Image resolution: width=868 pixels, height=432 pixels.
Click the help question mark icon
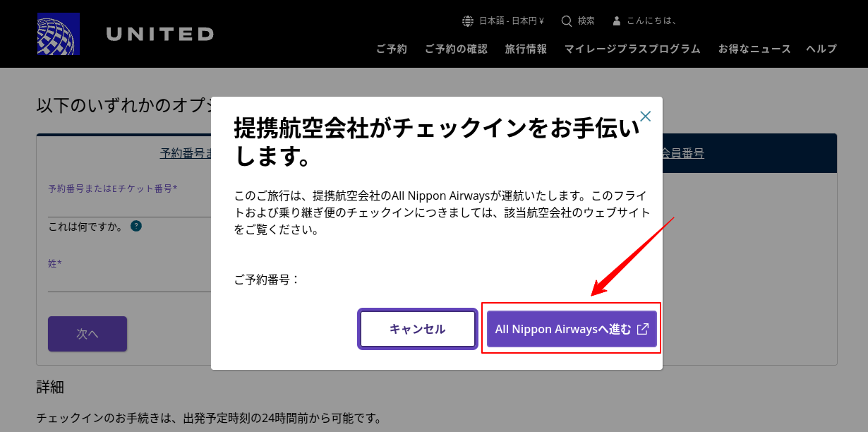[136, 227]
